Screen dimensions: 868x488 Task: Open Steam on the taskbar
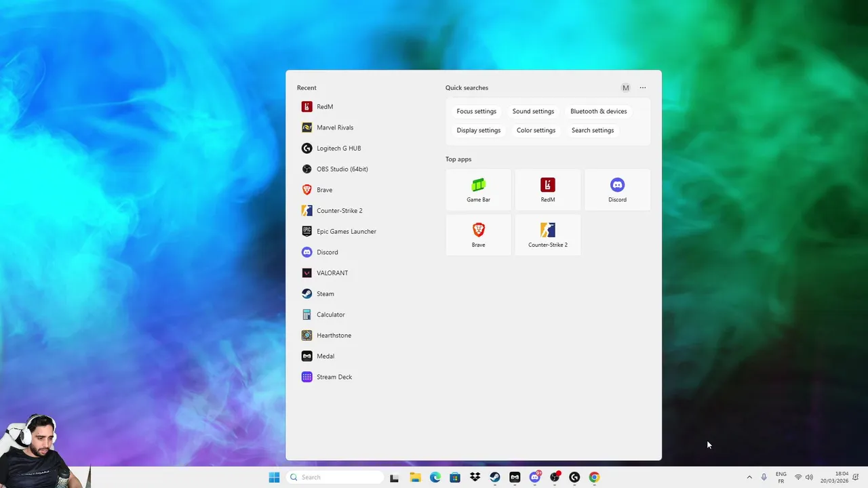(495, 477)
